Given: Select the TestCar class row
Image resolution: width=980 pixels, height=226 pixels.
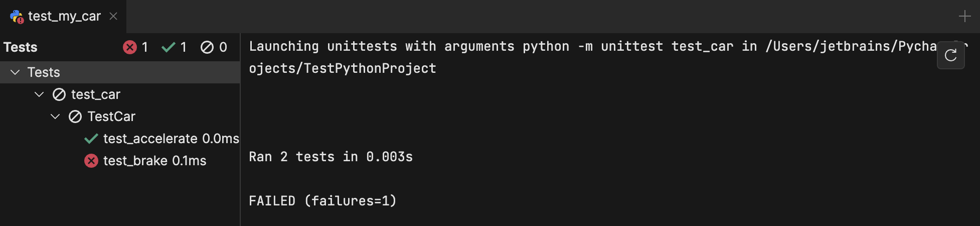Looking at the screenshot, I should pyautogui.click(x=111, y=117).
